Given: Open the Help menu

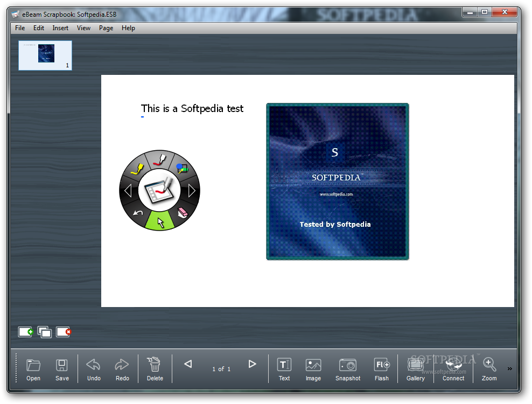Looking at the screenshot, I should (x=128, y=28).
